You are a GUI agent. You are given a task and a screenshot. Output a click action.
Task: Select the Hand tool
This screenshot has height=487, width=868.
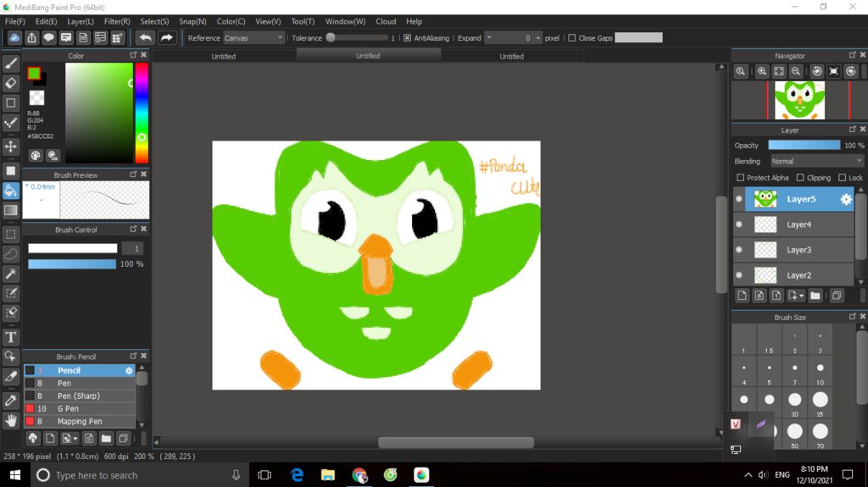(x=10, y=421)
